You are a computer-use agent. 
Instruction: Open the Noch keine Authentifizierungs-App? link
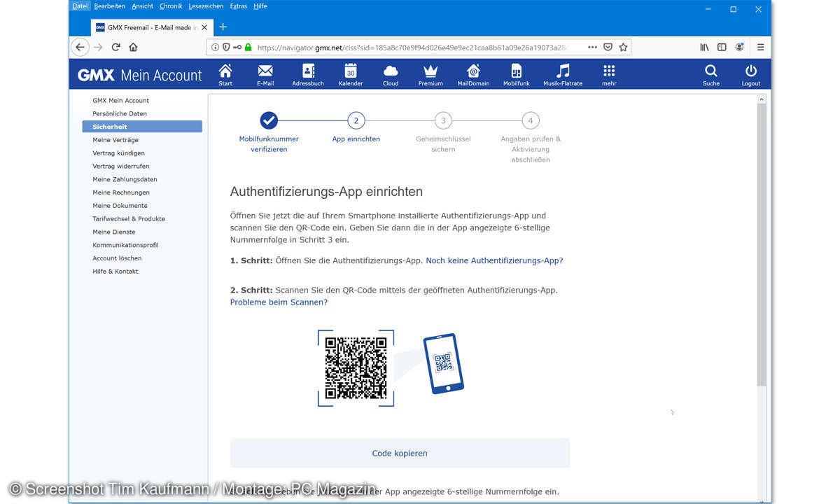click(x=494, y=260)
